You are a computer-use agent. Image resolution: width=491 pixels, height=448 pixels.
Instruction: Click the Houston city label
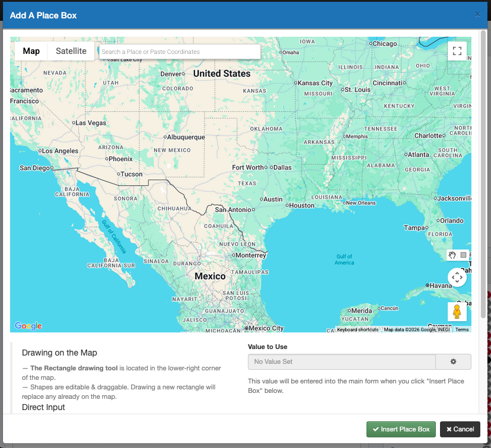[302, 206]
